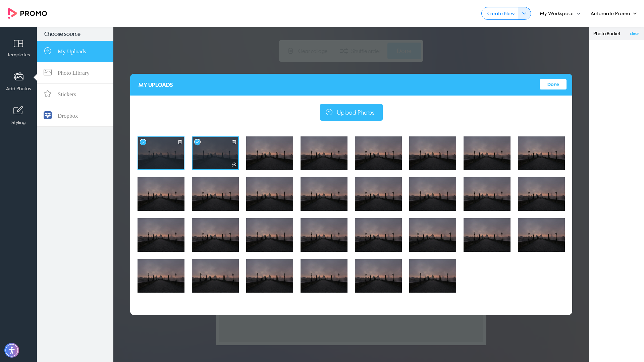Viewport: 644px width, 362px height.
Task: Select My Uploads source
Action: tap(75, 51)
